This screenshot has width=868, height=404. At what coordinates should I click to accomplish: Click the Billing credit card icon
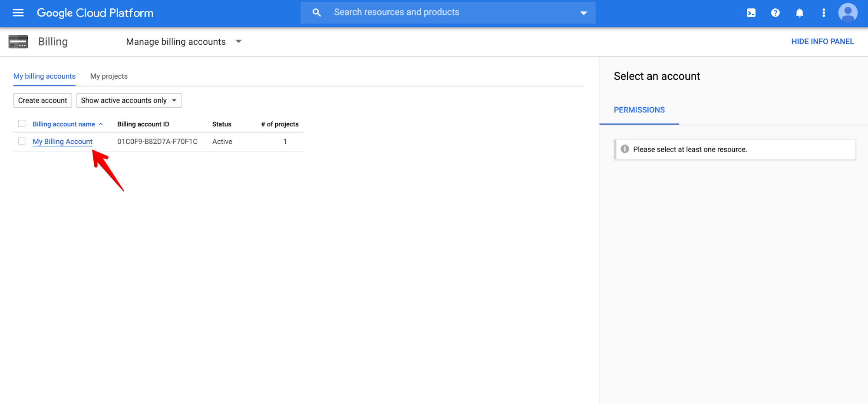tap(18, 41)
